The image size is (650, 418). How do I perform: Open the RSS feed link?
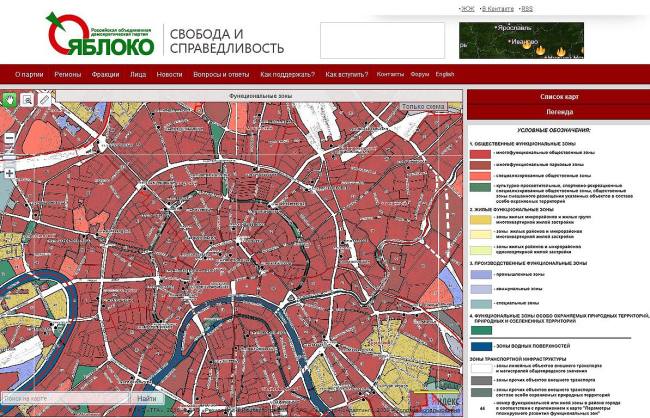point(526,8)
